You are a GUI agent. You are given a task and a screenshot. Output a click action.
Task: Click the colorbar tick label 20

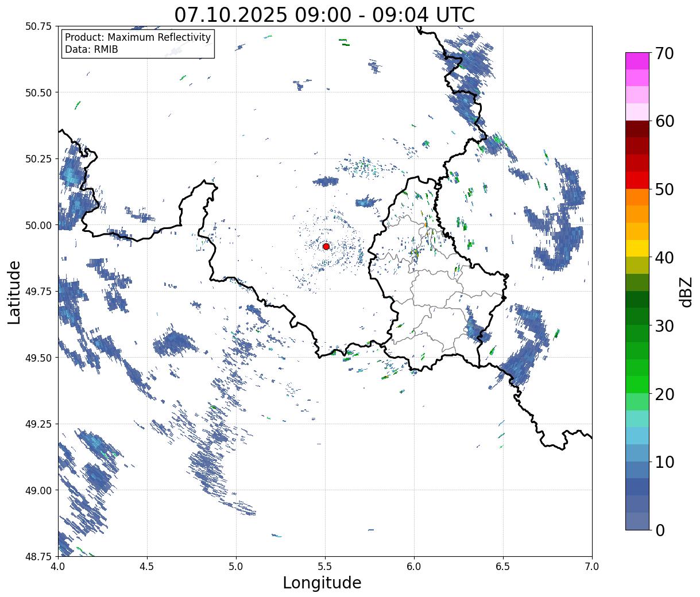664,394
